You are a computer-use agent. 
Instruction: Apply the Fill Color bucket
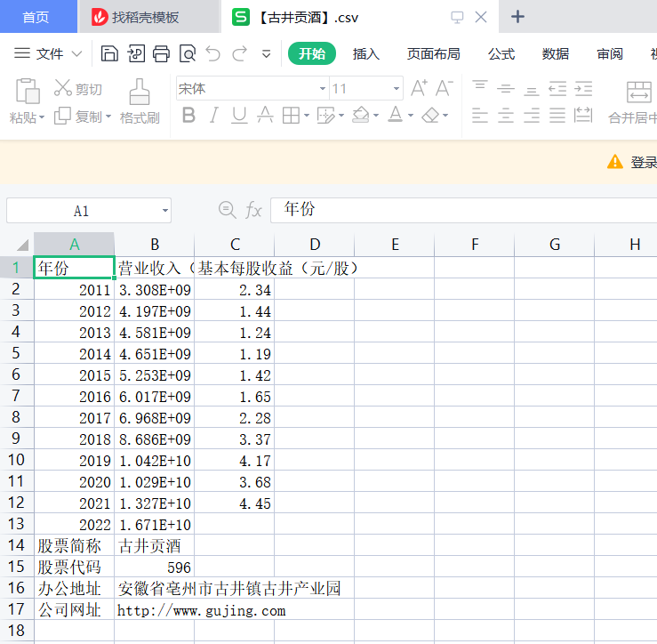[x=361, y=115]
